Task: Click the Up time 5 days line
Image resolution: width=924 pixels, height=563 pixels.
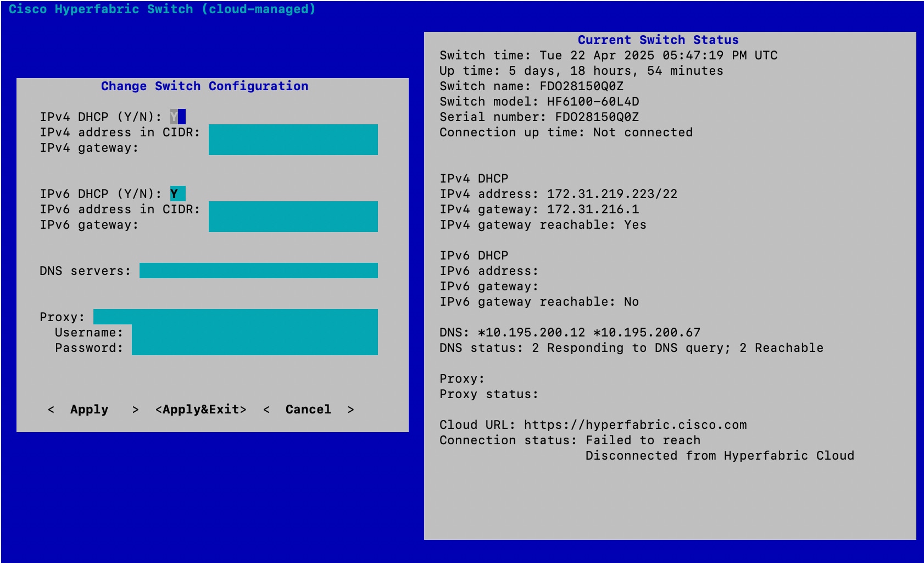Action: (x=581, y=71)
